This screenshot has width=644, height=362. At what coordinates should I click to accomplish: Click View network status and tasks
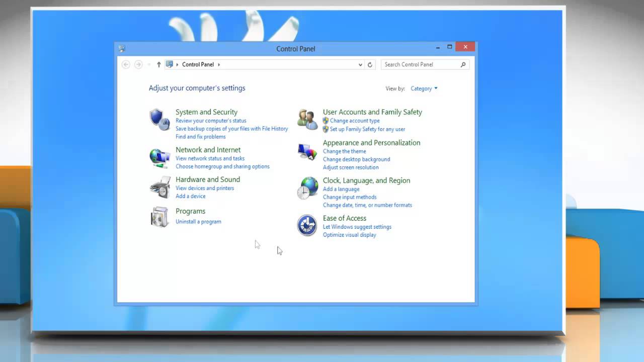pyautogui.click(x=210, y=158)
